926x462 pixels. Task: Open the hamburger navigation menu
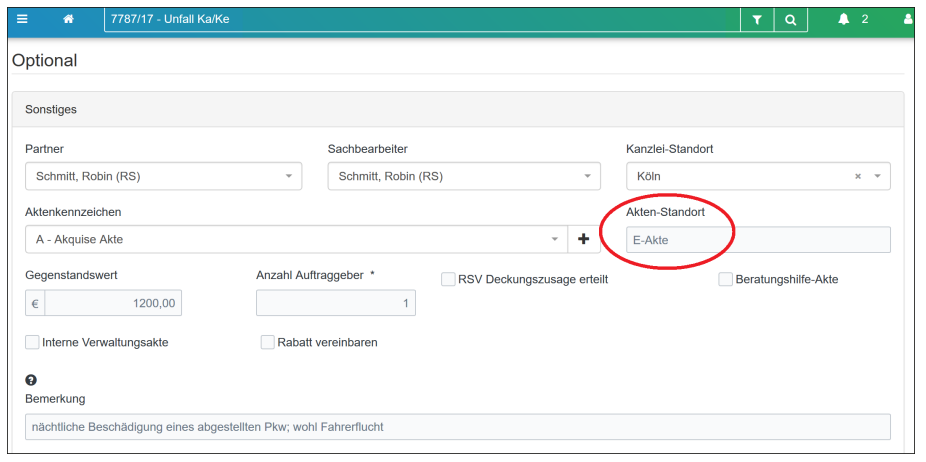coord(22,19)
